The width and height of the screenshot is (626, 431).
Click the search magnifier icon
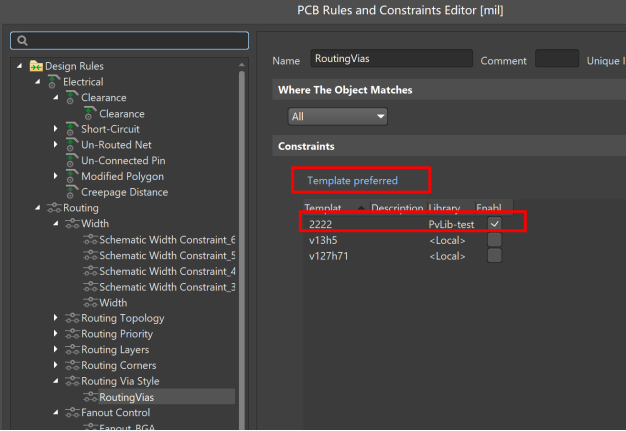click(x=20, y=41)
